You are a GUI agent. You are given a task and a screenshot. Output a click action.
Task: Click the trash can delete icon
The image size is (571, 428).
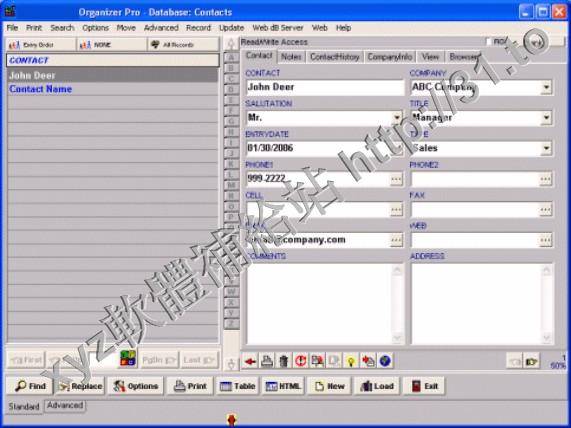click(x=284, y=361)
